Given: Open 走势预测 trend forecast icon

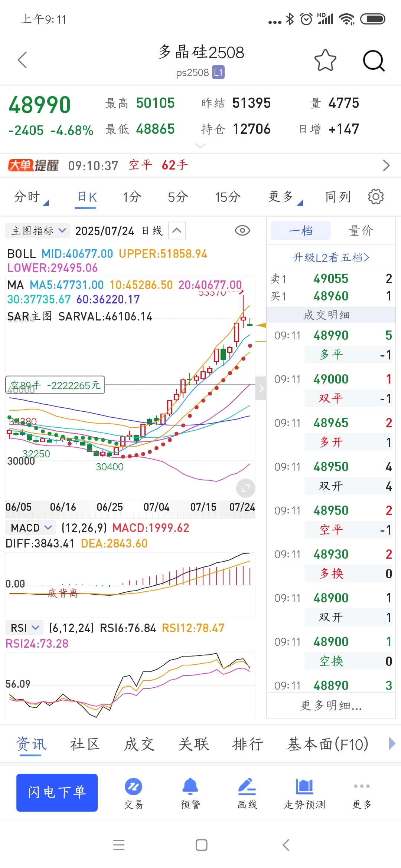Looking at the screenshot, I should click(304, 793).
